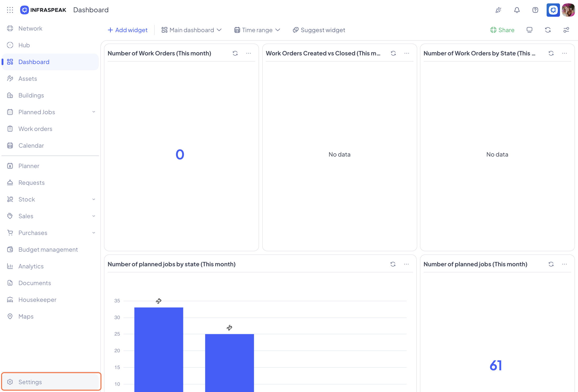Screen dimensions: 578x392
Task: Open Documents section
Action: [x=50, y=283]
